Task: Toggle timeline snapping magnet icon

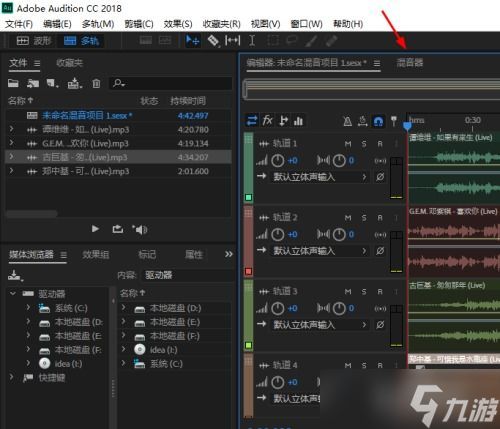Action: tap(378, 121)
